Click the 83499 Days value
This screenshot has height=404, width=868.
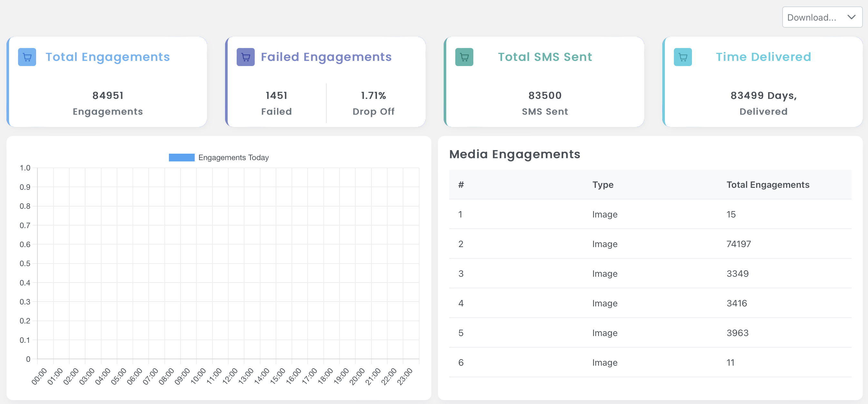[763, 96]
